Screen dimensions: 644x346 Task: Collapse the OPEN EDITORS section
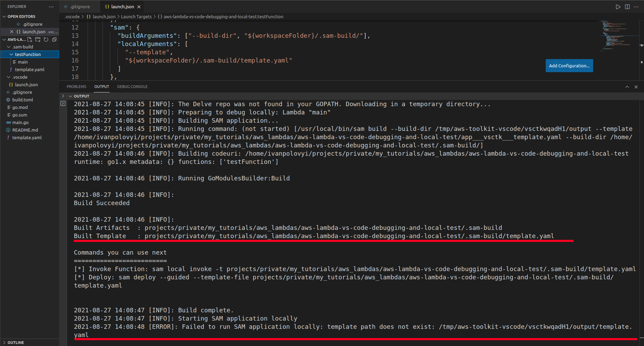tap(4, 16)
